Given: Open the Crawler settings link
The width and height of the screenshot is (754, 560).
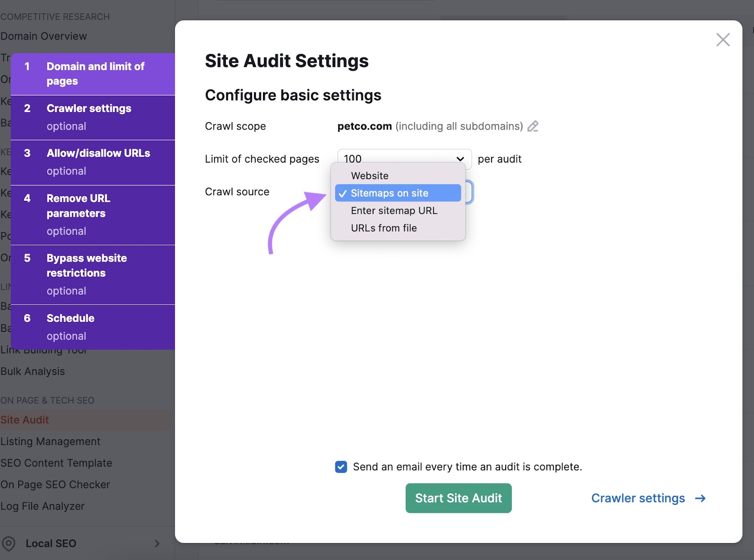Looking at the screenshot, I should click(638, 498).
